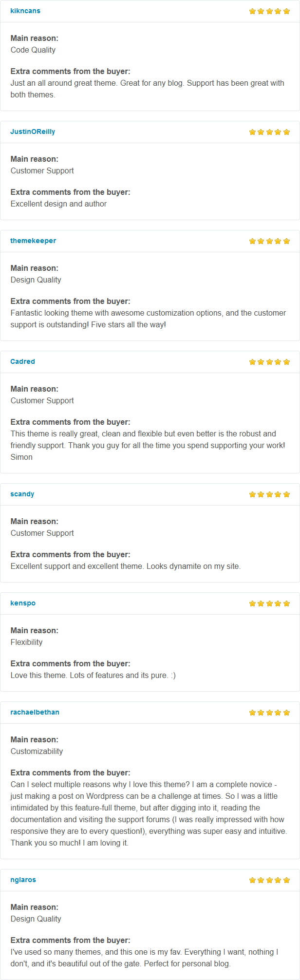Viewport: 300px width, 980px height.
Task: Select kenspo's star rating
Action: [x=269, y=603]
